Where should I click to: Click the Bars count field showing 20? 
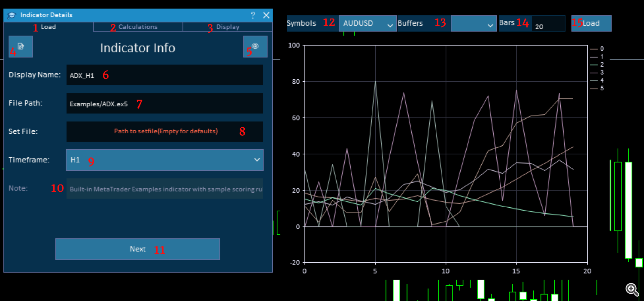click(x=549, y=24)
